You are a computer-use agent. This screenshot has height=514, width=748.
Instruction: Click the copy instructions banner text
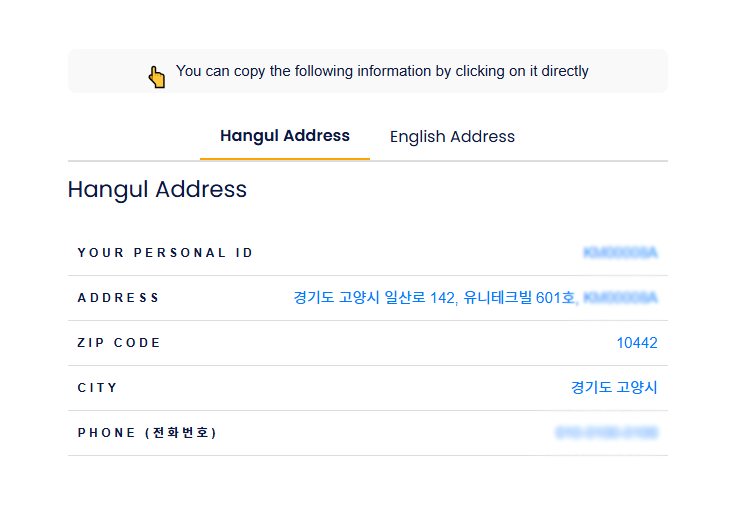(x=382, y=71)
